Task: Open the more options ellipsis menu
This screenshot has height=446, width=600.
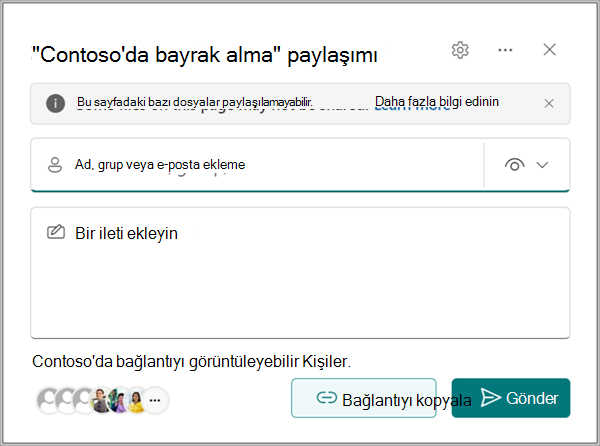Action: (505, 50)
